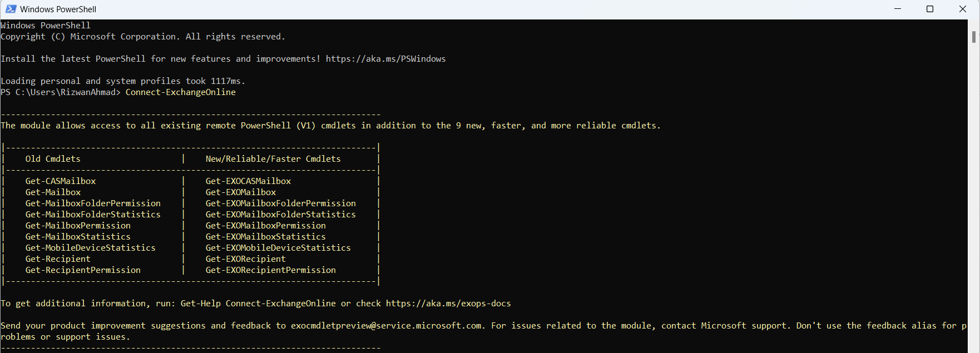Maximize the Windows PowerShell window
The image size is (980, 353).
[930, 9]
